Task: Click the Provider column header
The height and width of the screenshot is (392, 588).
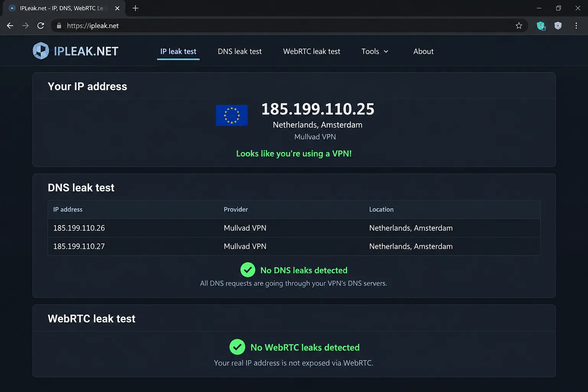Action: click(236, 209)
